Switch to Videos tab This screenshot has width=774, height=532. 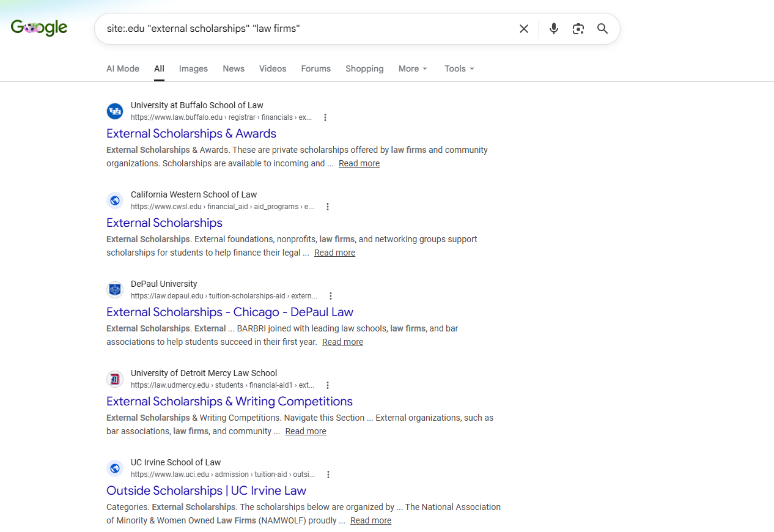(273, 68)
